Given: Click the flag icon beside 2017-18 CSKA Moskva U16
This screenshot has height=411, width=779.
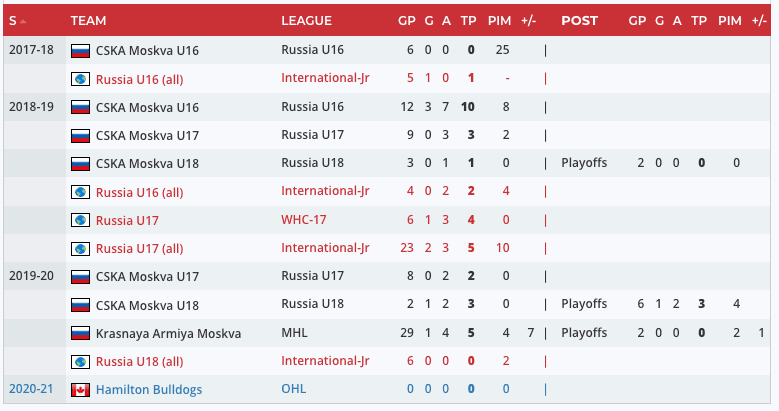Looking at the screenshot, I should pyautogui.click(x=80, y=50).
